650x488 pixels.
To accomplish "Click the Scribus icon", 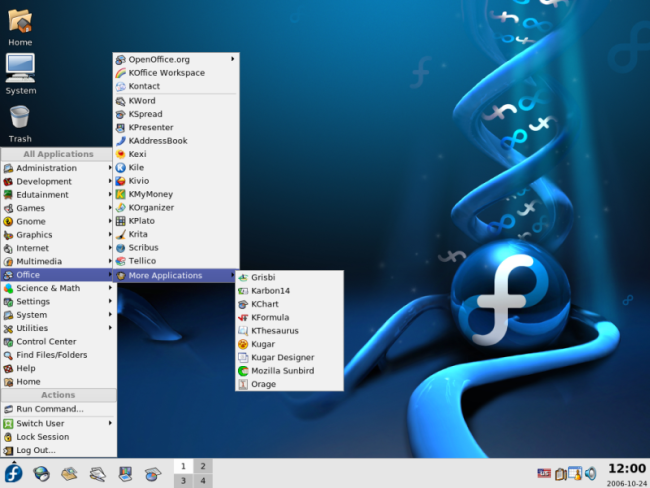I will click(x=121, y=248).
